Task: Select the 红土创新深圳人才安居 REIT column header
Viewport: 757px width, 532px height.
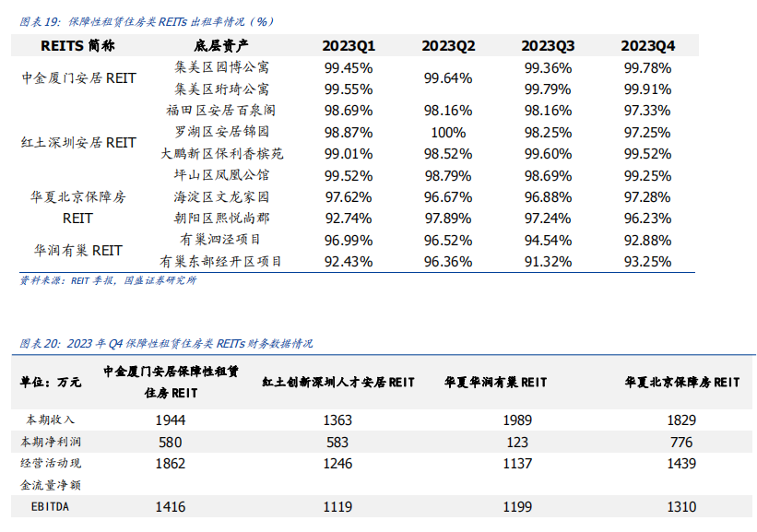Action: tap(338, 383)
